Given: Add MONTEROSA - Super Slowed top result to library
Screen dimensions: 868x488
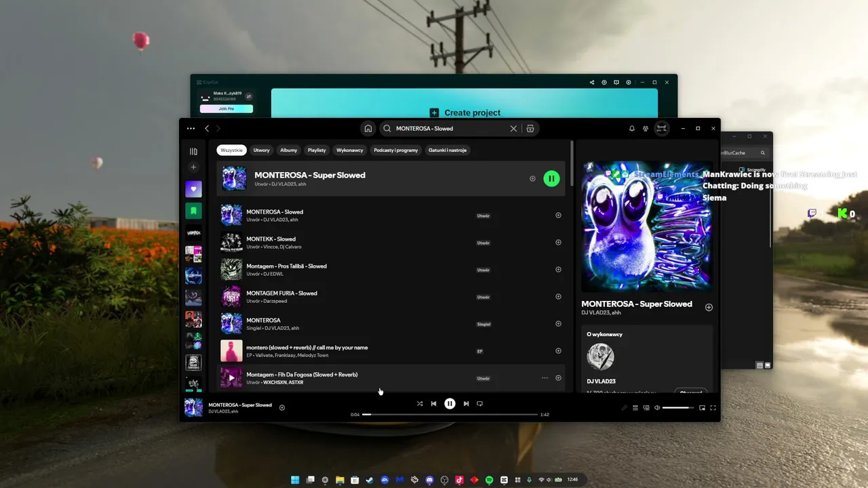Looking at the screenshot, I should (532, 179).
